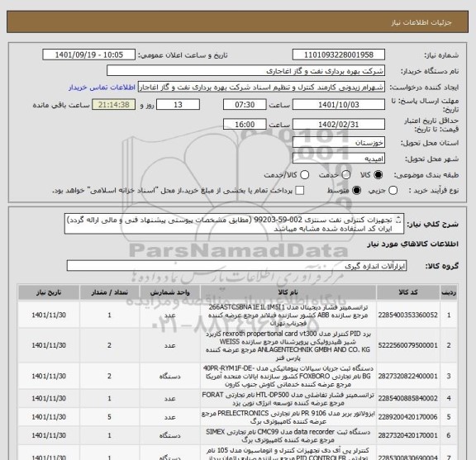
Task: Select the خدمت radio button
Action: coord(346,175)
